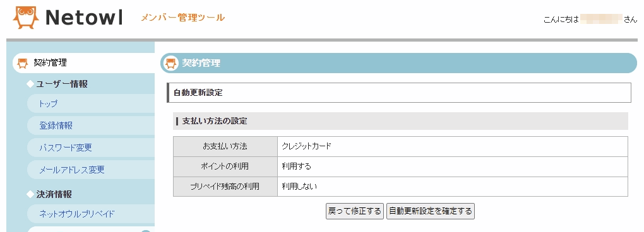Image resolution: width=644 pixels, height=232 pixels.
Task: Click the partially visible sidebar item below ネットオウルプリペイド
Action: (x=91, y=229)
